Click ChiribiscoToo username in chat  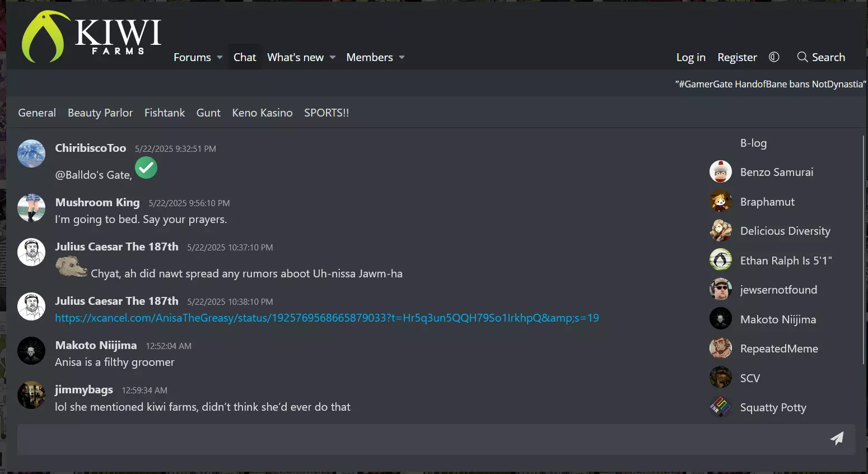(91, 148)
